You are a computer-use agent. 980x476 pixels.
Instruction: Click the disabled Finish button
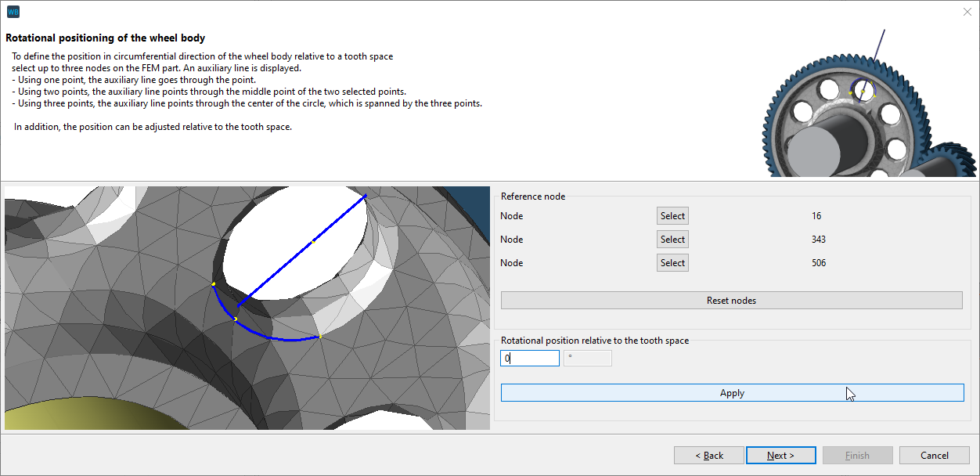point(857,455)
